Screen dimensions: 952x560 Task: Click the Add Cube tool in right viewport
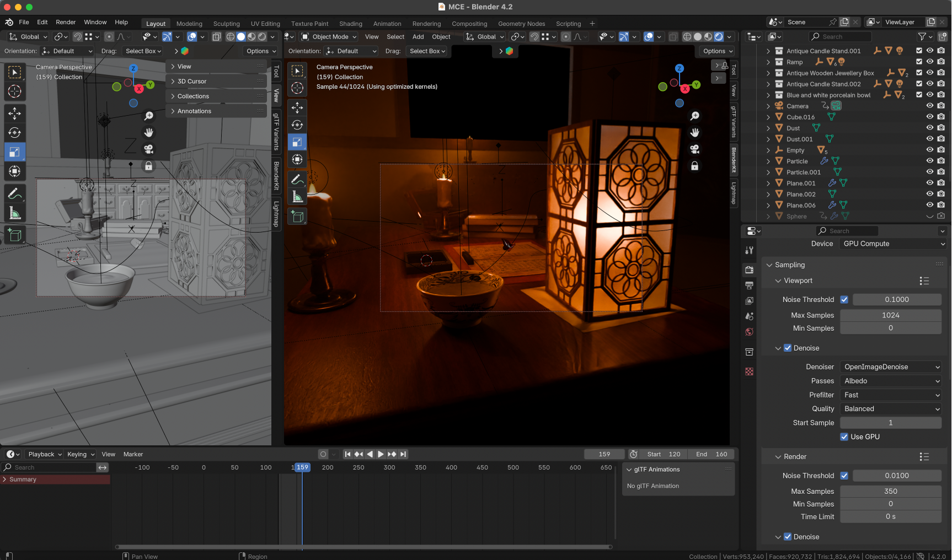tap(297, 217)
